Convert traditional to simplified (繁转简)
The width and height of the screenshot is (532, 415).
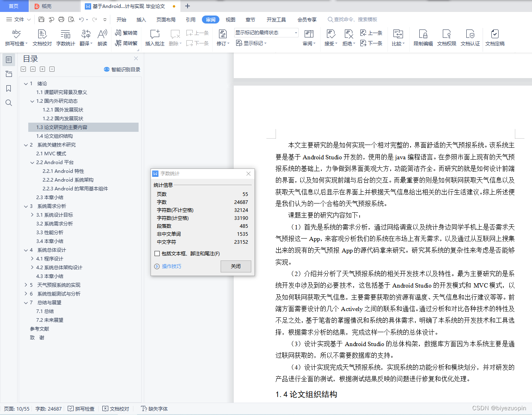(x=126, y=33)
